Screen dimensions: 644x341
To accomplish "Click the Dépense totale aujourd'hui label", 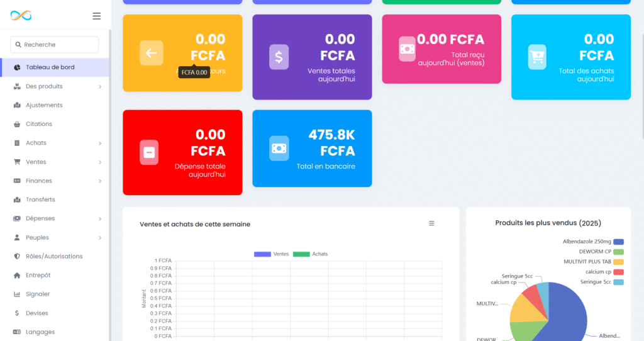I will (x=200, y=170).
